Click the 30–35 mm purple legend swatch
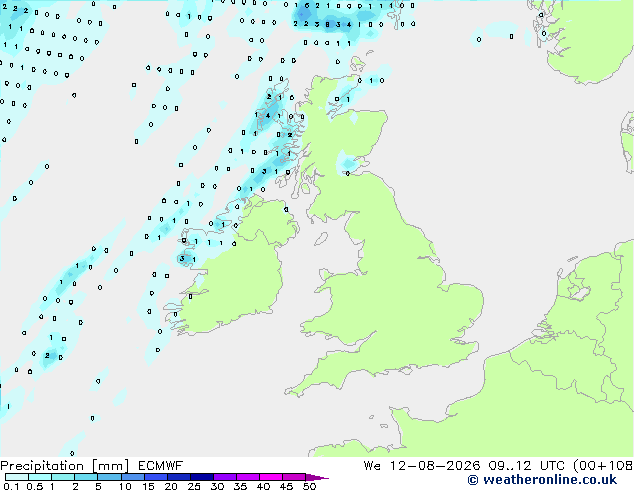This screenshot has width=634, height=490. (225, 477)
